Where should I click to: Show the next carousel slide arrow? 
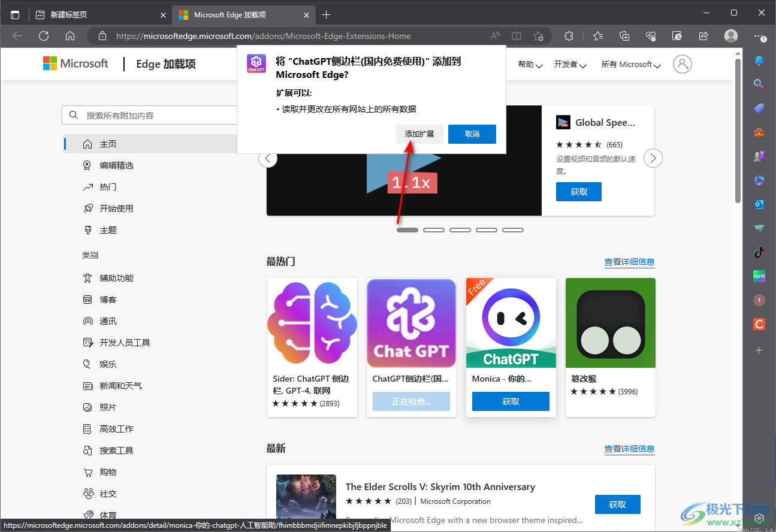[x=653, y=158]
